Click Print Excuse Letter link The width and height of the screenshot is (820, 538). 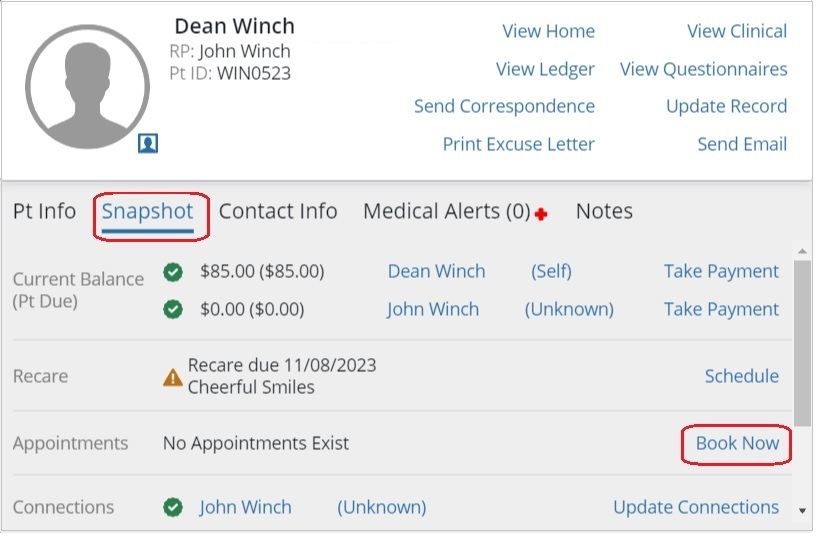pos(518,144)
